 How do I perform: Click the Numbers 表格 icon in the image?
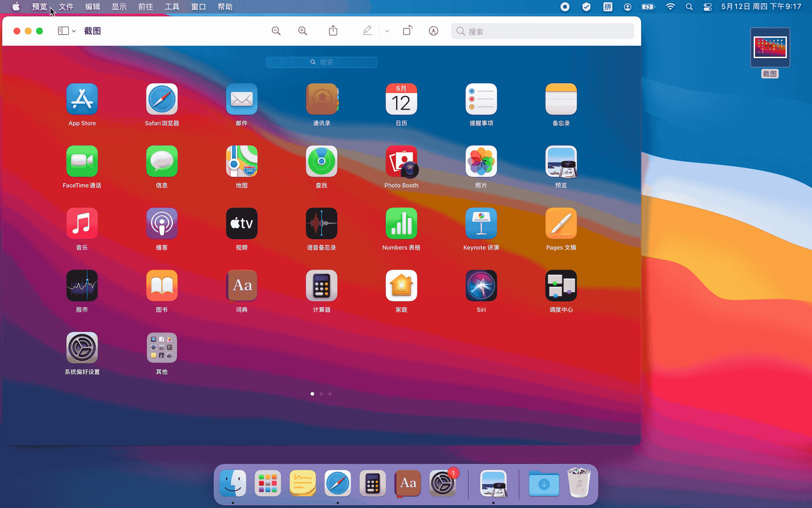click(x=401, y=224)
